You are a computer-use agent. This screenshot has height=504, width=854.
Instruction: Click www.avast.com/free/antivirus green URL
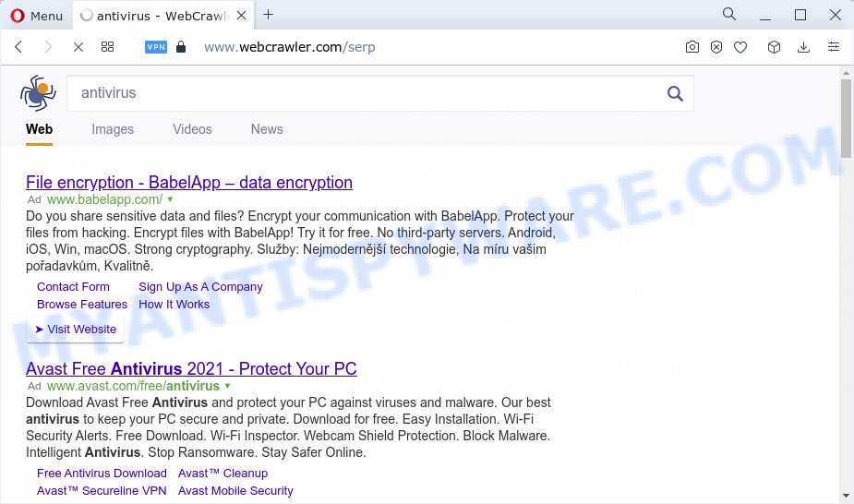coord(134,386)
